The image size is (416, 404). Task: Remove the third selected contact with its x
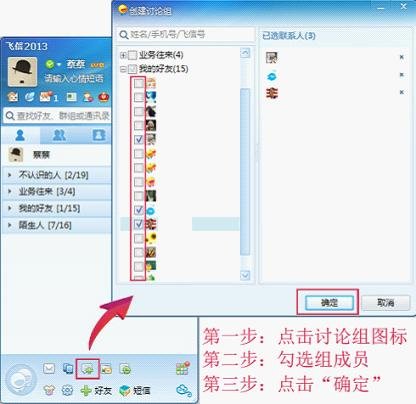402,92
